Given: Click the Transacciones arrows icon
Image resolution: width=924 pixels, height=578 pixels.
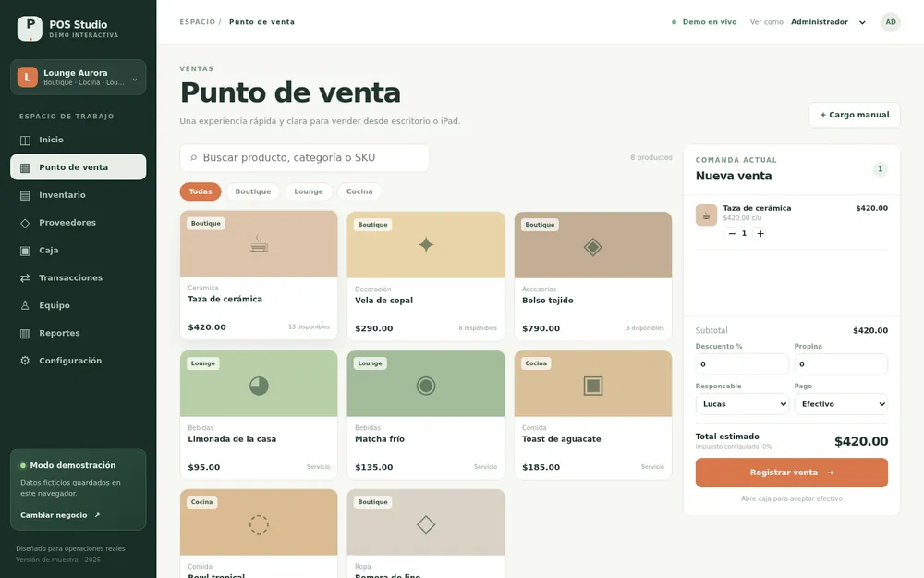Looking at the screenshot, I should (25, 277).
